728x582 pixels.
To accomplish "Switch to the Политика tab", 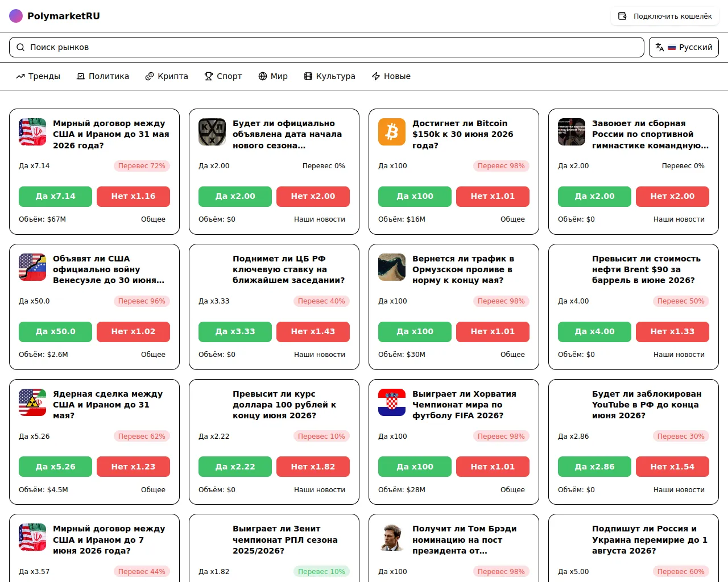I will coord(103,76).
